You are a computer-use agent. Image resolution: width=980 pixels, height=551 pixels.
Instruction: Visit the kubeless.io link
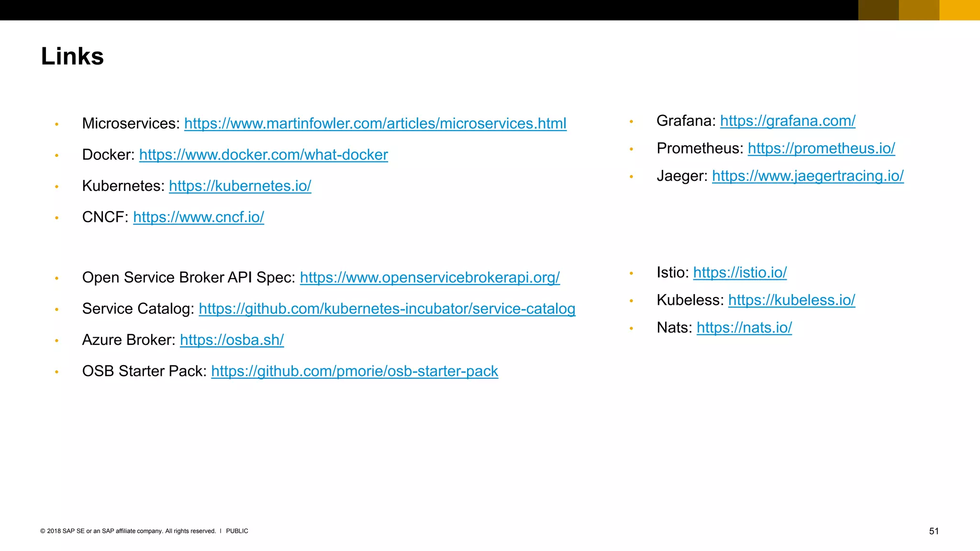point(791,300)
